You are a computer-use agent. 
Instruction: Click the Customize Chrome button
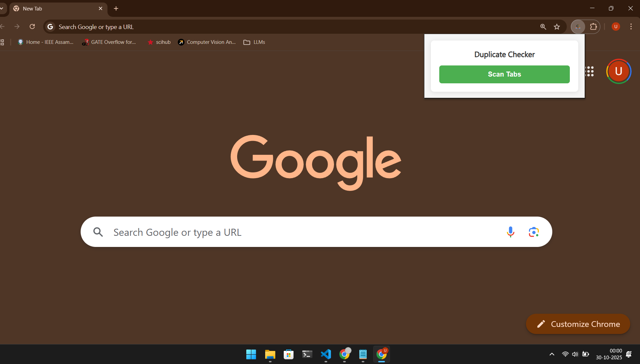click(578, 324)
